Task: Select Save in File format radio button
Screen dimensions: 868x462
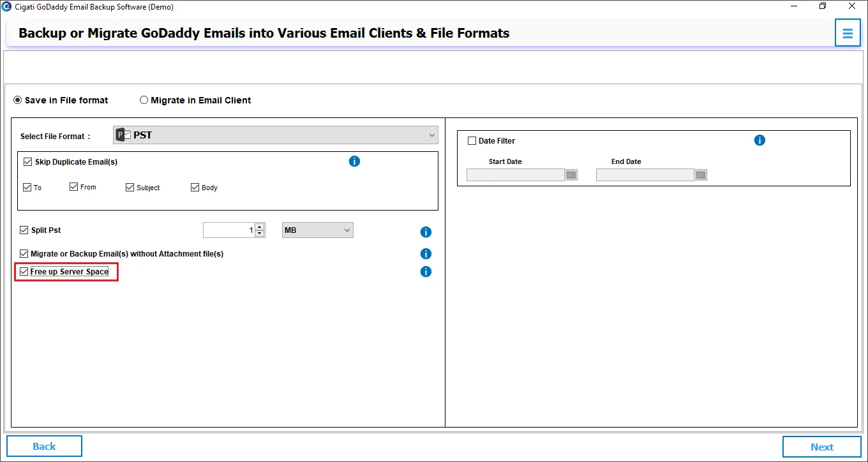Action: point(18,100)
